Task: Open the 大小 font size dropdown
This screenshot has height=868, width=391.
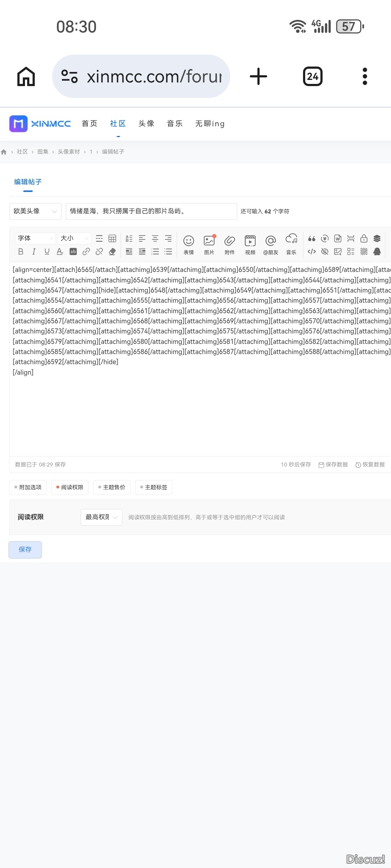Action: [x=74, y=238]
